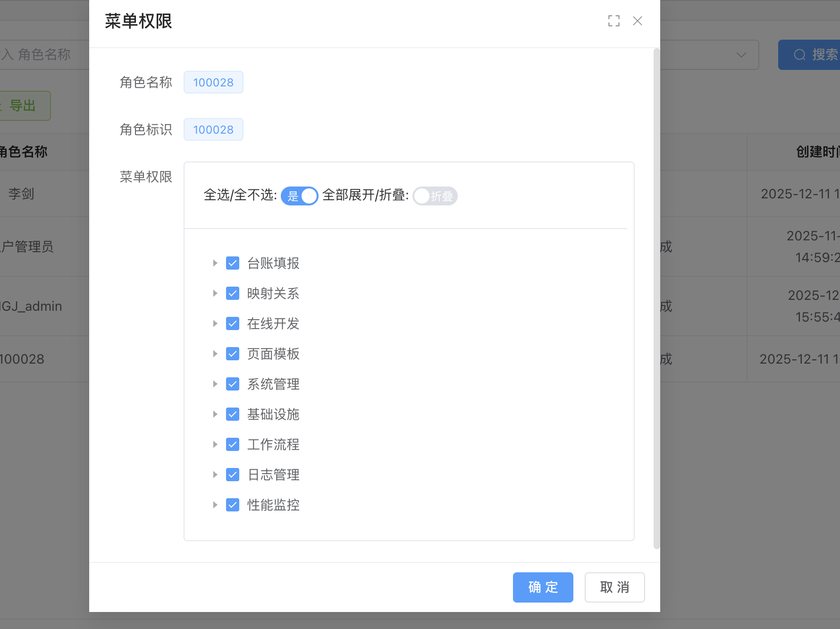Click the dialog's vertical scrollbar

click(x=656, y=298)
